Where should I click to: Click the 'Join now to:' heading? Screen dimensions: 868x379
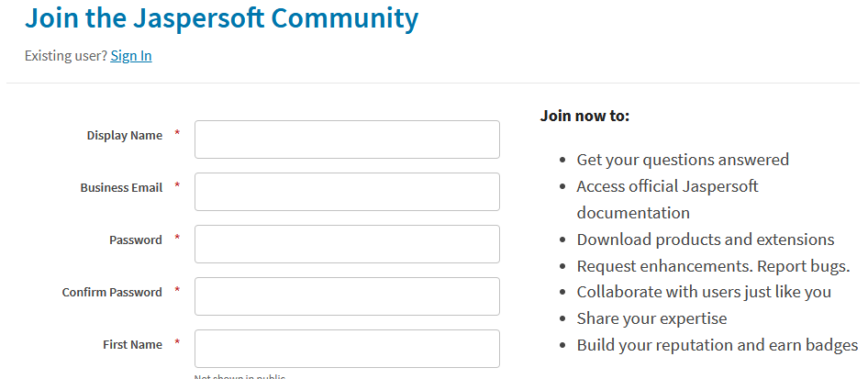[x=584, y=116]
